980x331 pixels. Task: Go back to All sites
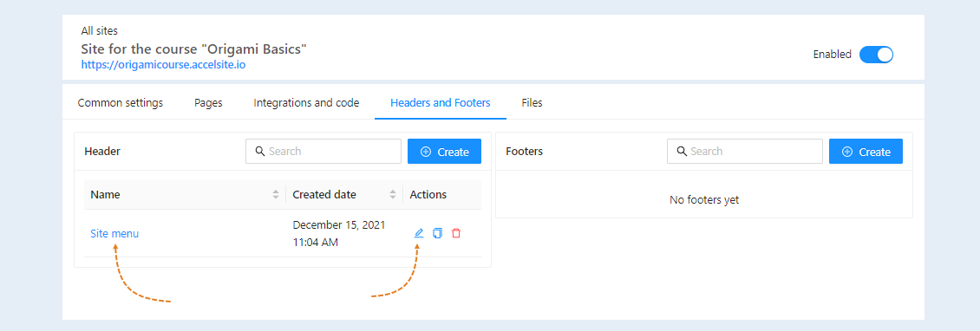[x=100, y=30]
